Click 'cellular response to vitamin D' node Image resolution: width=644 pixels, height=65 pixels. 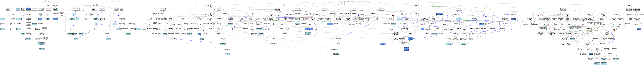[174, 39]
